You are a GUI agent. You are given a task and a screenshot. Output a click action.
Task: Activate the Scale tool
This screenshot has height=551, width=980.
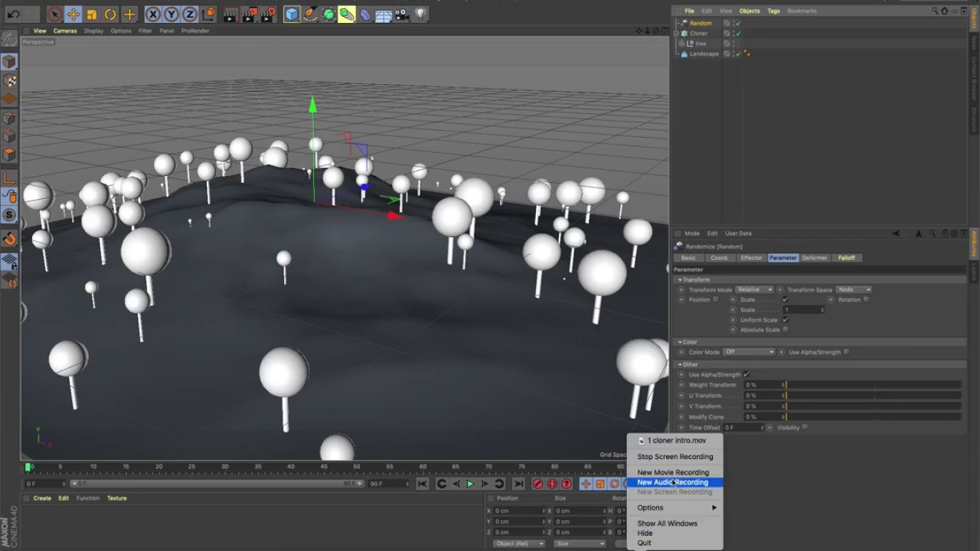click(92, 14)
